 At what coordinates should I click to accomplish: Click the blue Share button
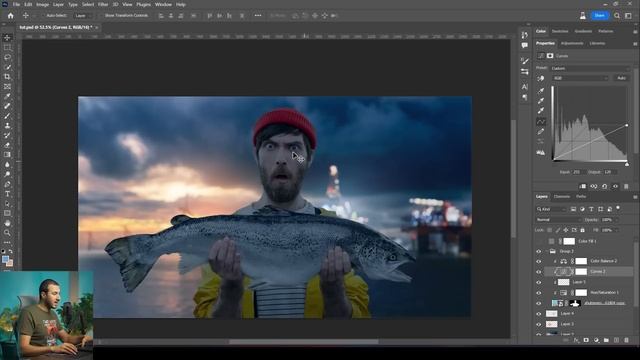coord(600,16)
